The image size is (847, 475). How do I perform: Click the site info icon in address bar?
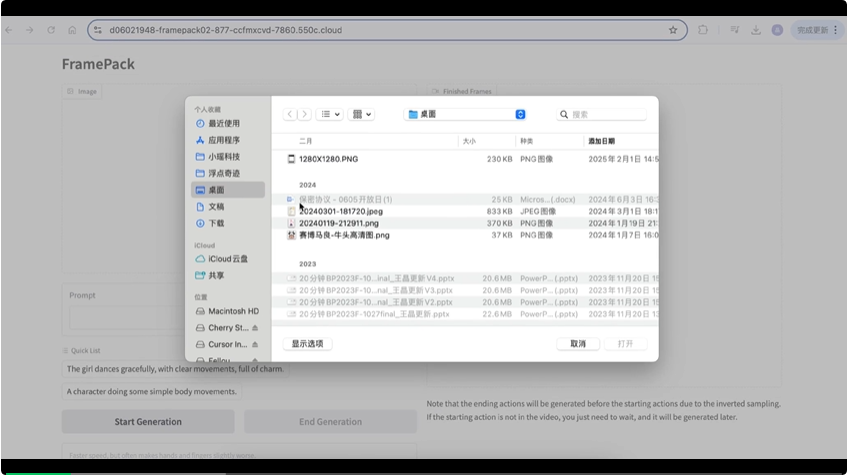pos(98,30)
